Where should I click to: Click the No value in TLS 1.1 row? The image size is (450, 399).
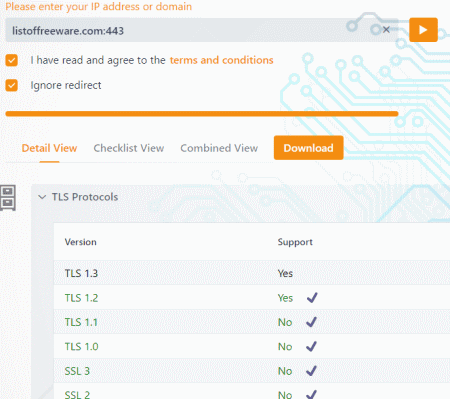pyautogui.click(x=285, y=322)
